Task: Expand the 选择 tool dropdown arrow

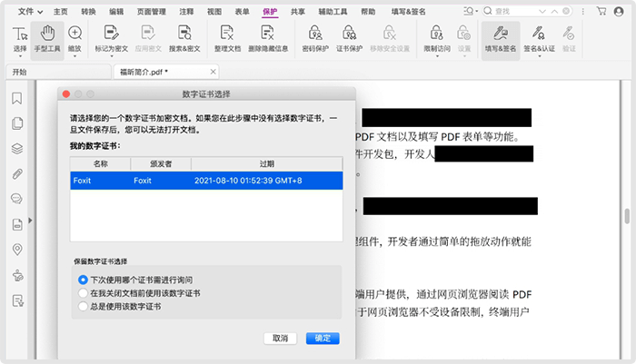Action: pyautogui.click(x=20, y=56)
